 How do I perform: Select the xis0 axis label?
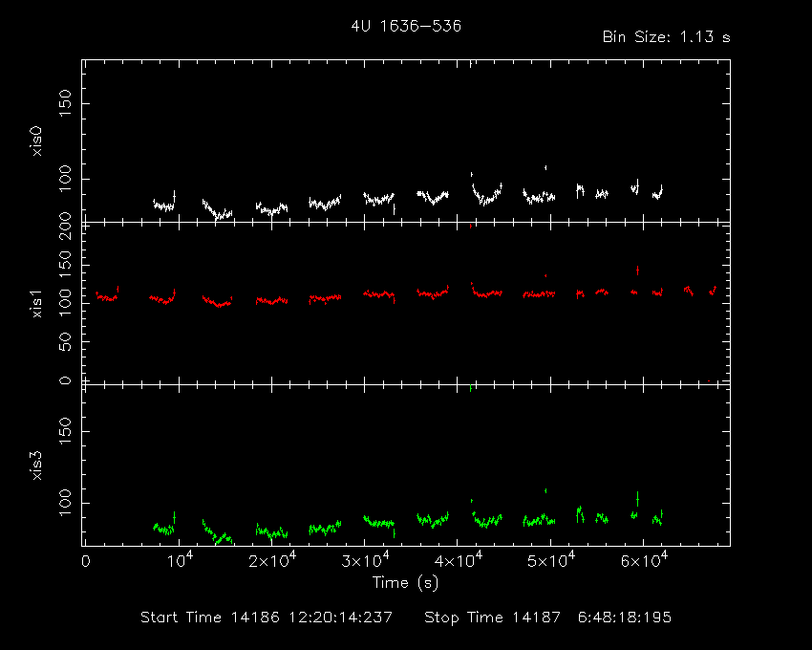[x=36, y=141]
